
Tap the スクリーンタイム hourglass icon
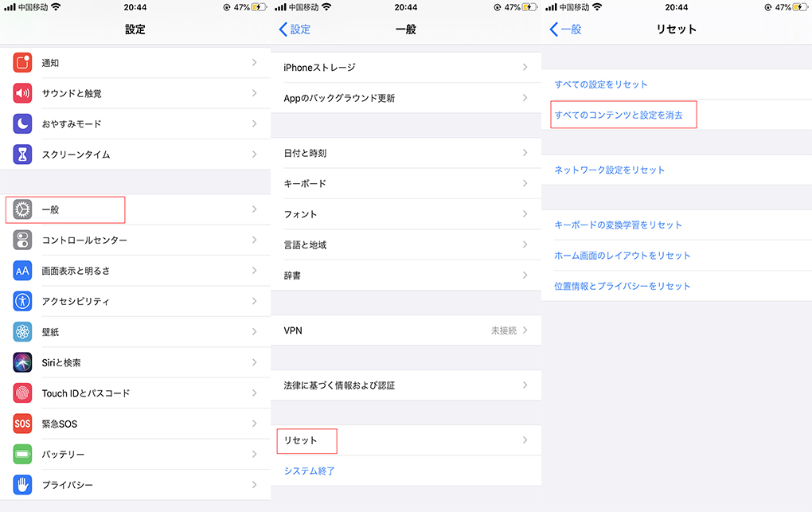click(x=22, y=154)
